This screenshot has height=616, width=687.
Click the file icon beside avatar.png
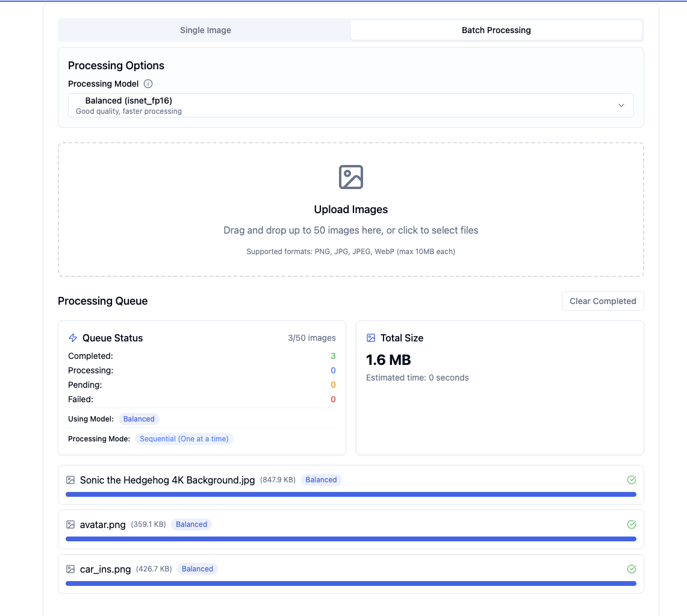tap(70, 524)
